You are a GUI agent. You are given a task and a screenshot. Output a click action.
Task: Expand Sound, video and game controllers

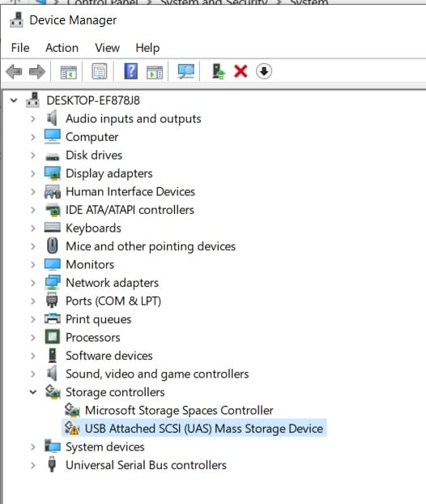[x=32, y=374]
